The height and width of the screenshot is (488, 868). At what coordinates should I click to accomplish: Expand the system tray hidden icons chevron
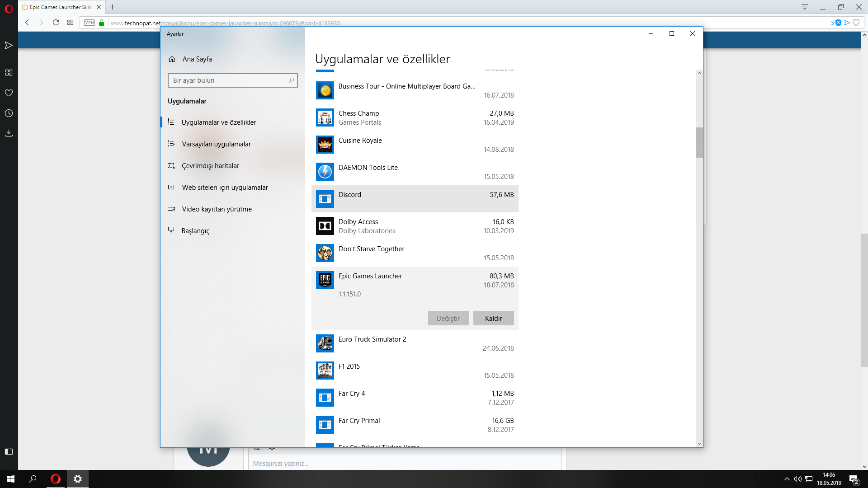point(787,479)
